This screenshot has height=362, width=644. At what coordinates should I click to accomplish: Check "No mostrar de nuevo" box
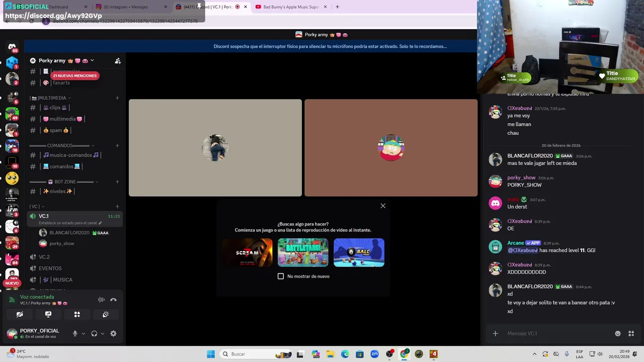[x=281, y=276]
